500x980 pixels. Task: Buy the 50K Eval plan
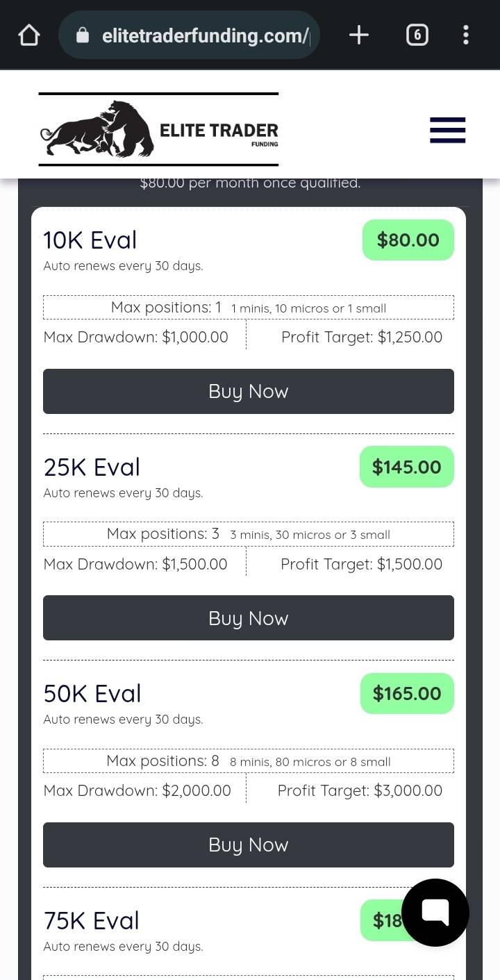tap(249, 845)
